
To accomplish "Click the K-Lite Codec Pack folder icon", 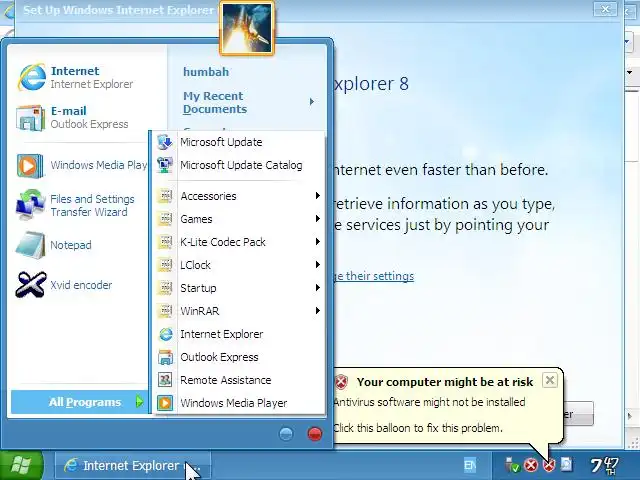I will click(165, 242).
